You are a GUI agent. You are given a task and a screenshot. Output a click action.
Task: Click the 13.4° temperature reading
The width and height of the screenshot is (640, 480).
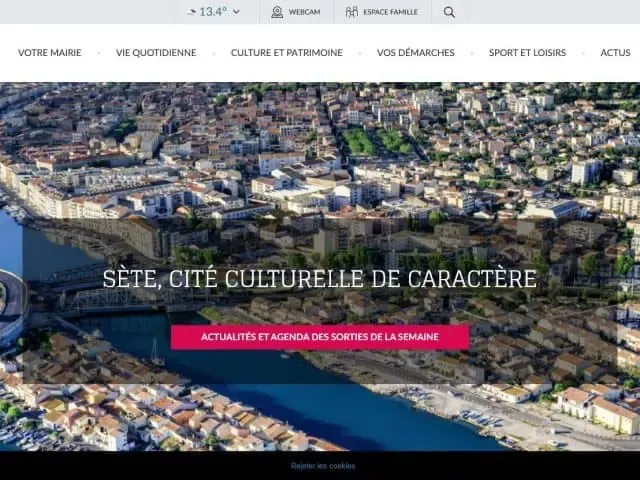[x=213, y=12]
